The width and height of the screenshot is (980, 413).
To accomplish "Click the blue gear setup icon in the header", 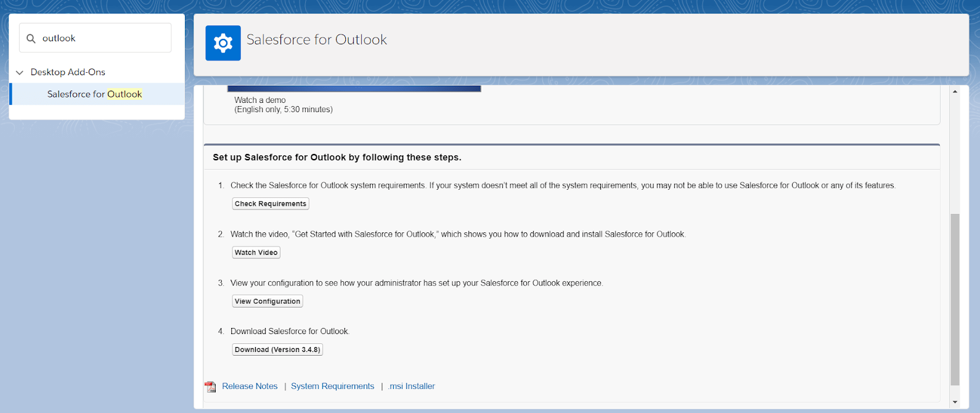I will pyautogui.click(x=223, y=43).
